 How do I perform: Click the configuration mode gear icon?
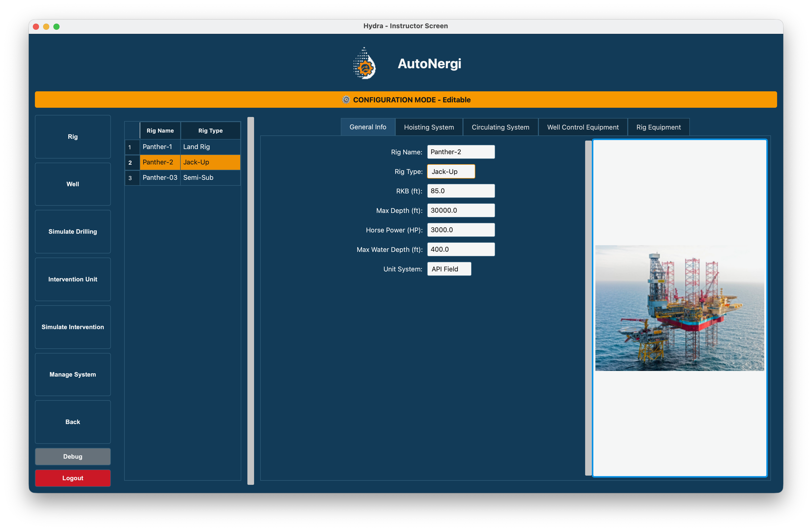coord(346,100)
